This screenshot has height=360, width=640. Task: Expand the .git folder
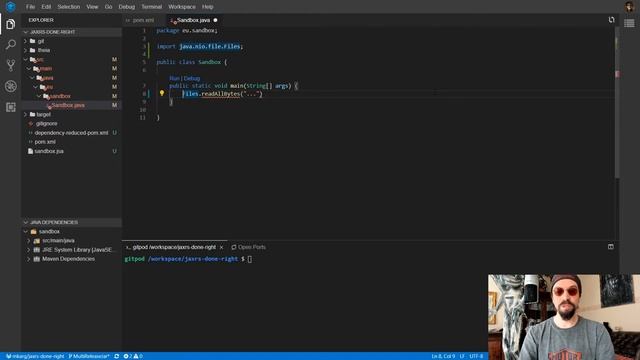point(25,41)
